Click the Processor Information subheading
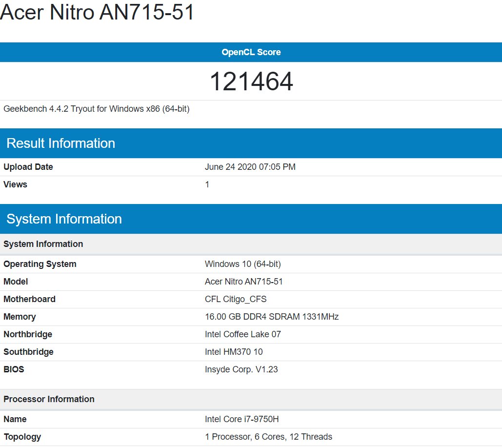The width and height of the screenshot is (502, 448). [x=49, y=399]
